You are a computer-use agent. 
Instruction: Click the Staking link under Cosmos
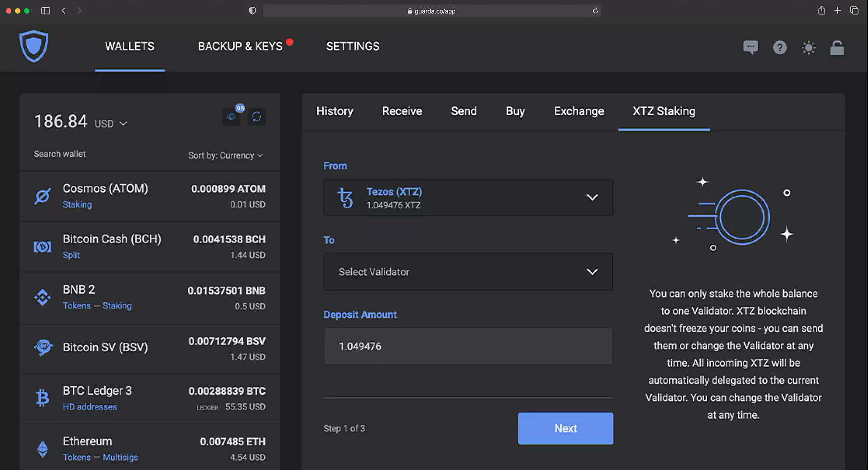(x=77, y=204)
